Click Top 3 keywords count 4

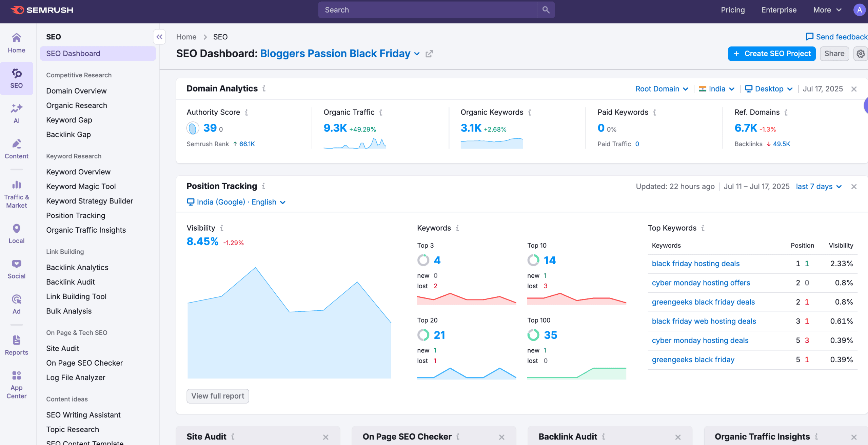pyautogui.click(x=437, y=260)
